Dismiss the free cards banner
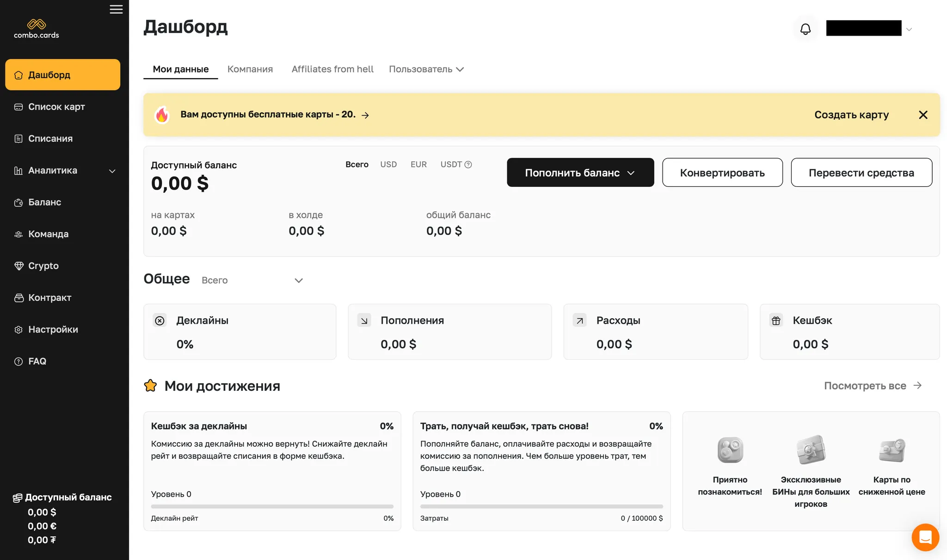 click(922, 115)
